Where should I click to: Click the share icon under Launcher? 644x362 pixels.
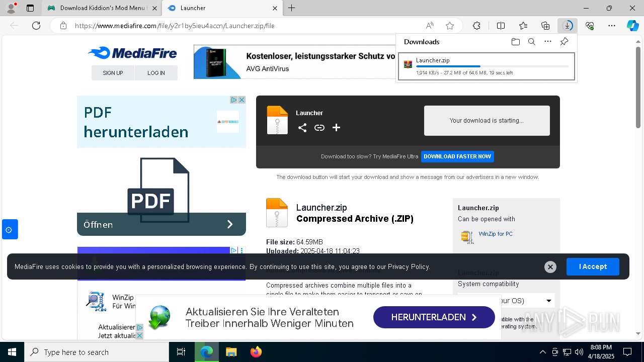302,128
